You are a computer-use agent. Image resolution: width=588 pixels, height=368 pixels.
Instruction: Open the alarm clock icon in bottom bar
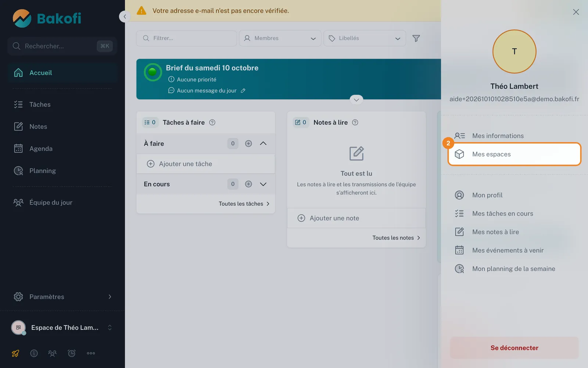tap(72, 353)
